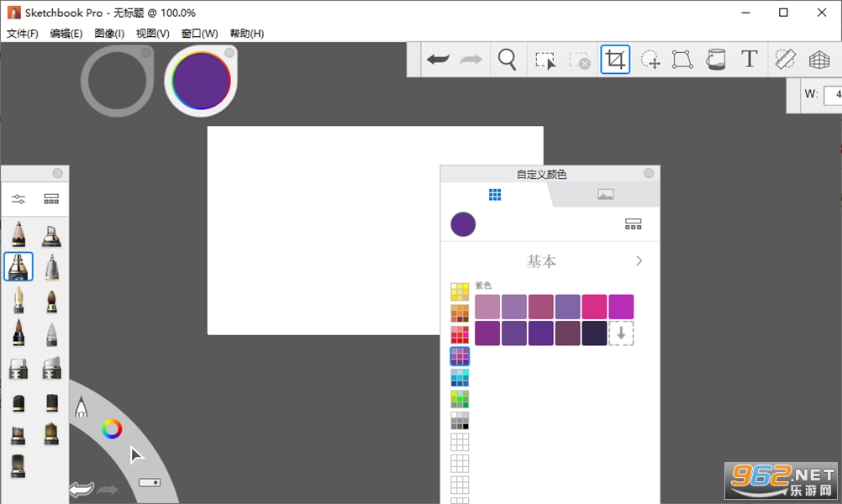Image resolution: width=842 pixels, height=504 pixels.
Task: Click the current purple color circle in panel
Action: pos(463,224)
